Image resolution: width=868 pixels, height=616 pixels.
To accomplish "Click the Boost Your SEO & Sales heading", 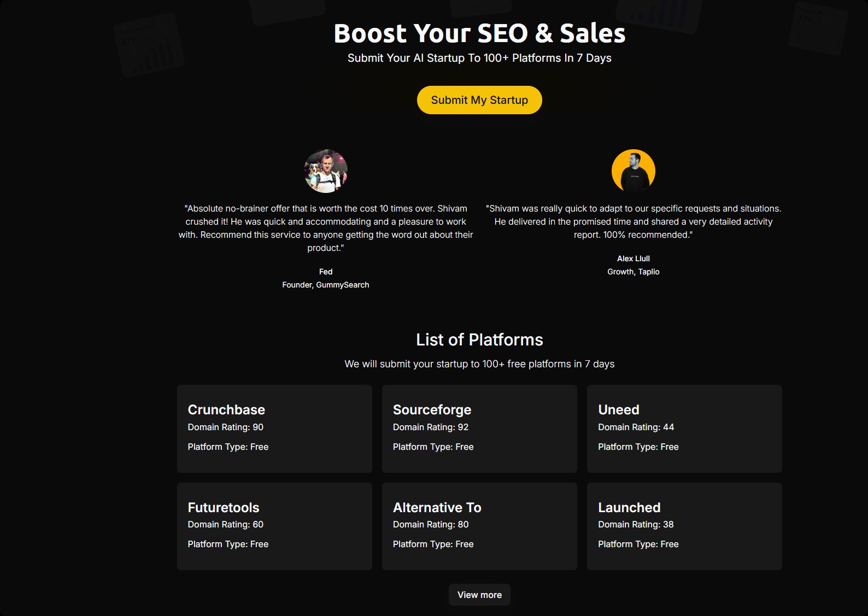I will click(479, 33).
